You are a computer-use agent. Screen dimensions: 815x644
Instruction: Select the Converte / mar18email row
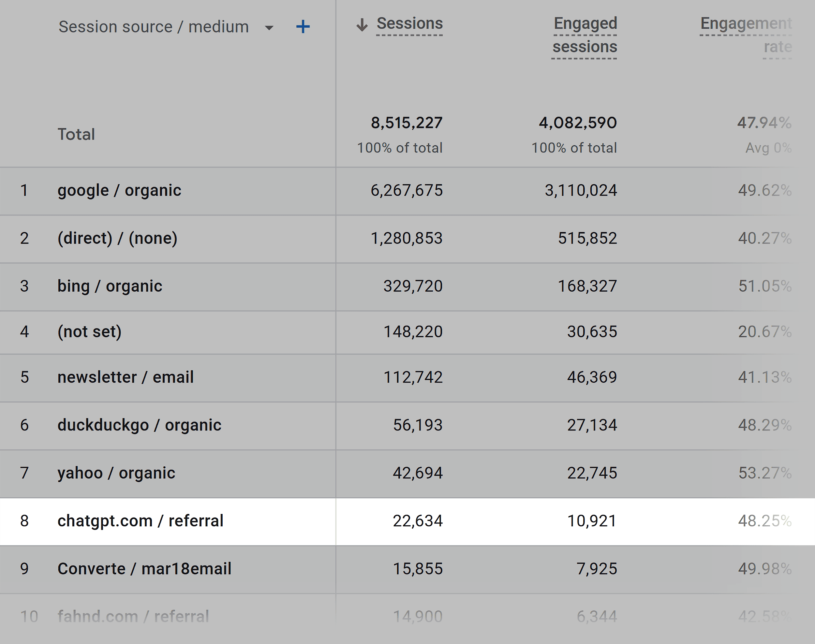pyautogui.click(x=144, y=569)
